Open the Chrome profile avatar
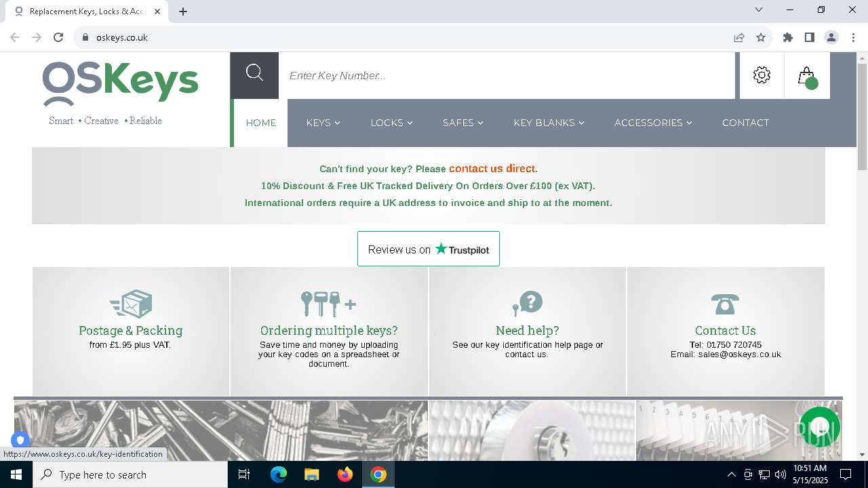This screenshot has height=488, width=868. (x=831, y=37)
